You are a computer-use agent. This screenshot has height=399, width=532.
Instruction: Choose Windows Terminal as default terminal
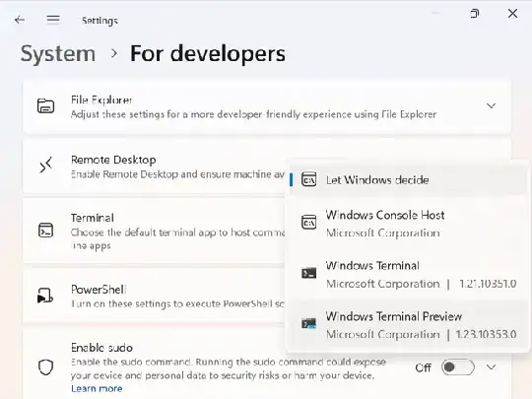click(x=407, y=274)
